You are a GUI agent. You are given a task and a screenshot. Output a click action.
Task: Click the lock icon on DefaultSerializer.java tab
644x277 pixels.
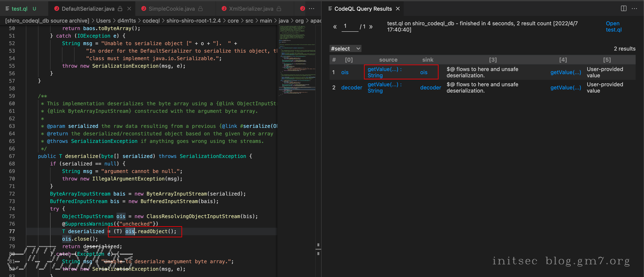120,9
